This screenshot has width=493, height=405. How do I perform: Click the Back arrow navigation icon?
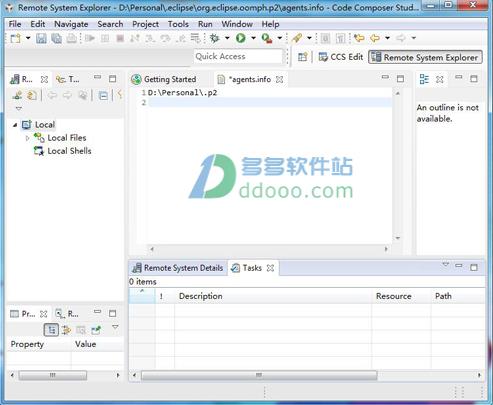click(375, 38)
